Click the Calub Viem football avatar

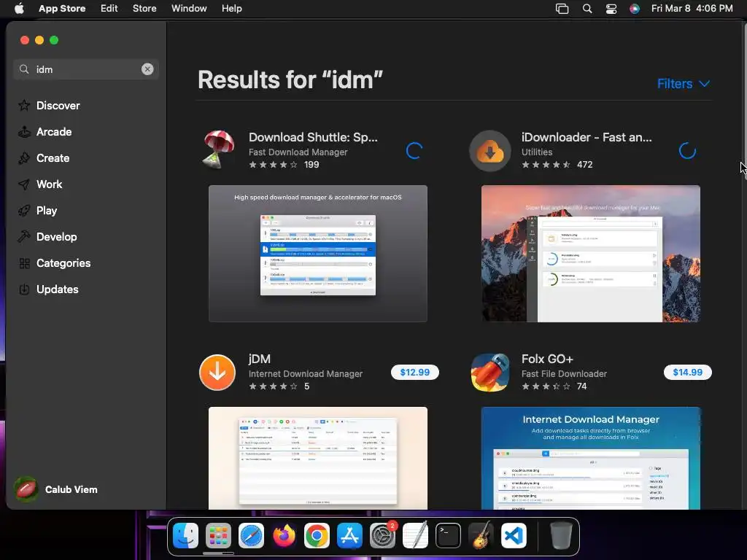(x=26, y=489)
